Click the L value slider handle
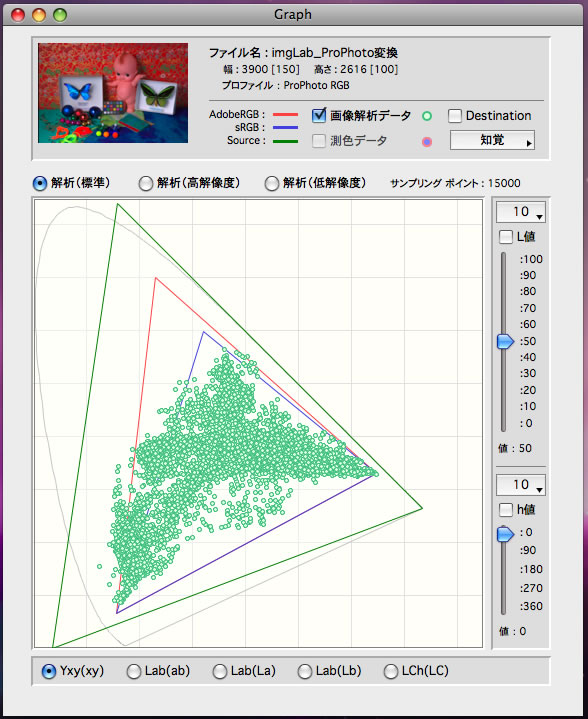This screenshot has width=588, height=719. click(x=505, y=342)
